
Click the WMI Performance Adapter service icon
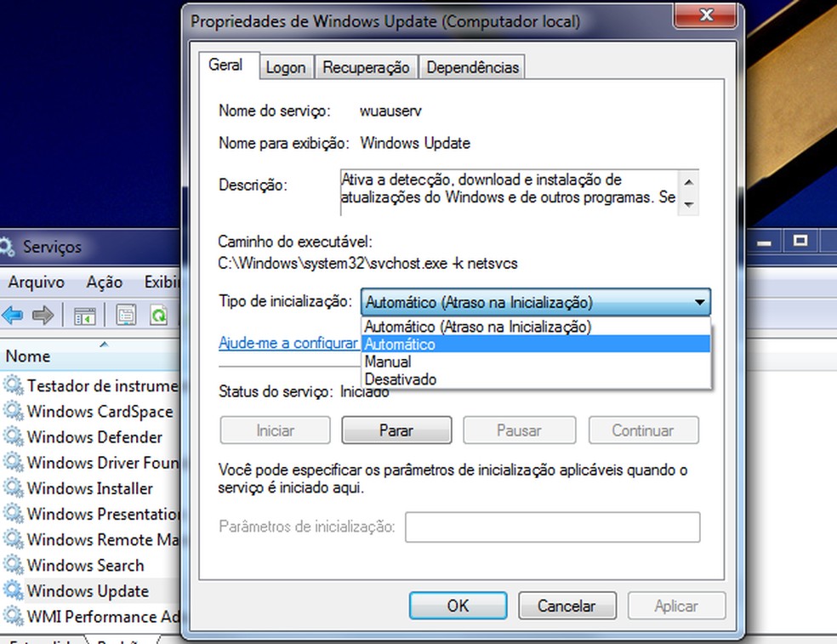click(14, 616)
